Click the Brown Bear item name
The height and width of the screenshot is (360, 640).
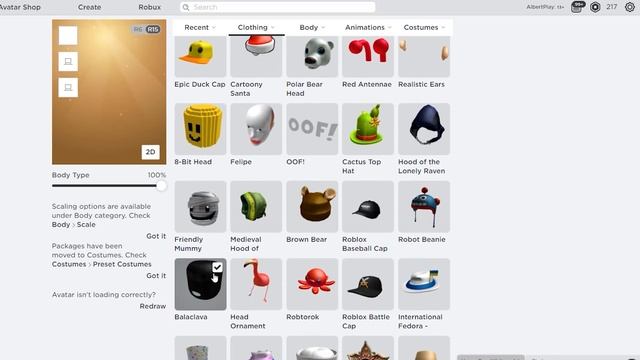pyautogui.click(x=306, y=239)
